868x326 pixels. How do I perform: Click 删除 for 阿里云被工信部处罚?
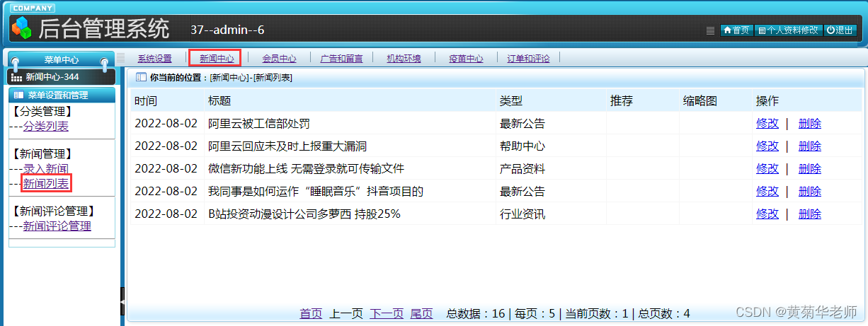click(x=810, y=124)
